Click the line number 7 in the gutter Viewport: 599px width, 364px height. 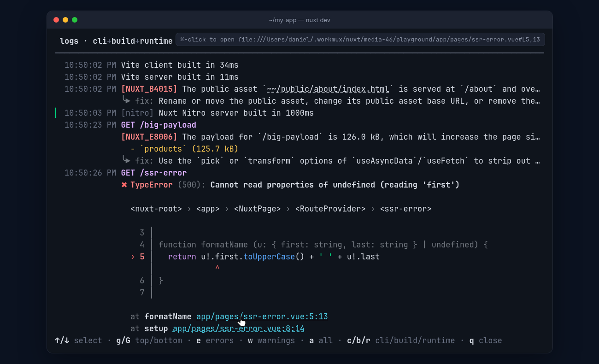(142, 293)
